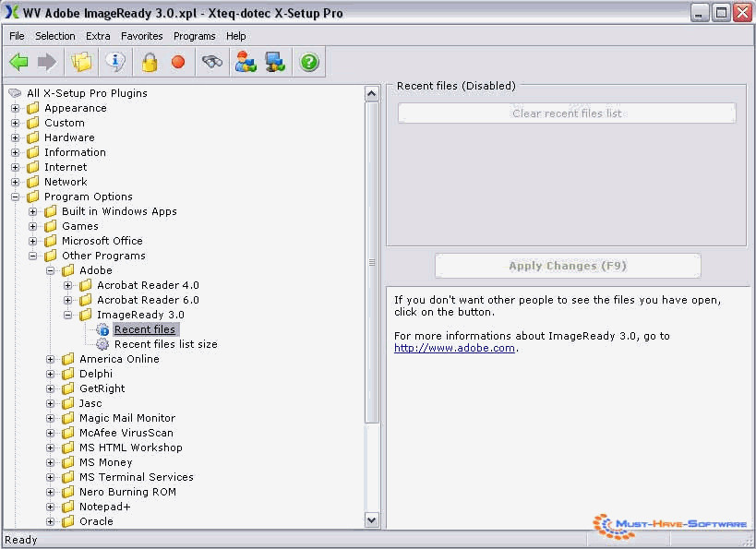This screenshot has height=549, width=756.
Task: Click the information speech bubble icon
Action: pyautogui.click(x=115, y=62)
